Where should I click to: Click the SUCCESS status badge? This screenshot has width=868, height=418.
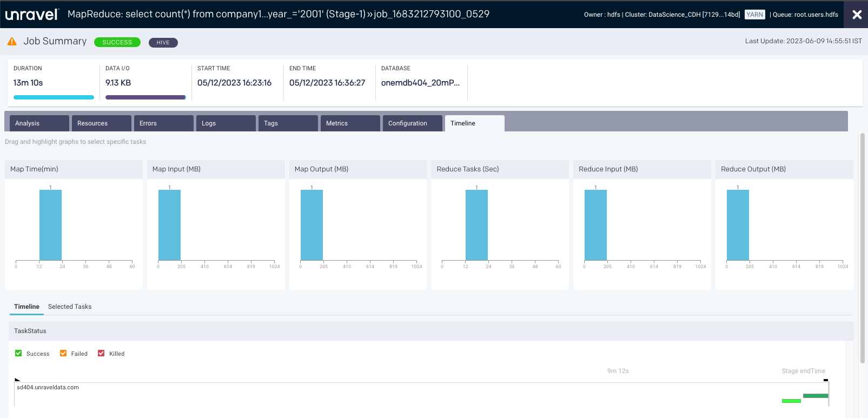117,42
